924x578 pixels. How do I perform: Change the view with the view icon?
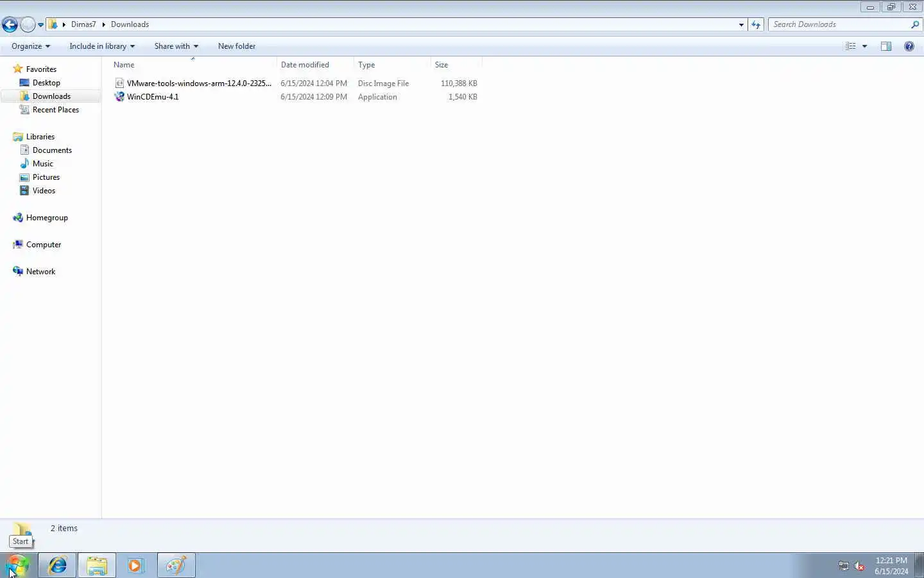851,46
